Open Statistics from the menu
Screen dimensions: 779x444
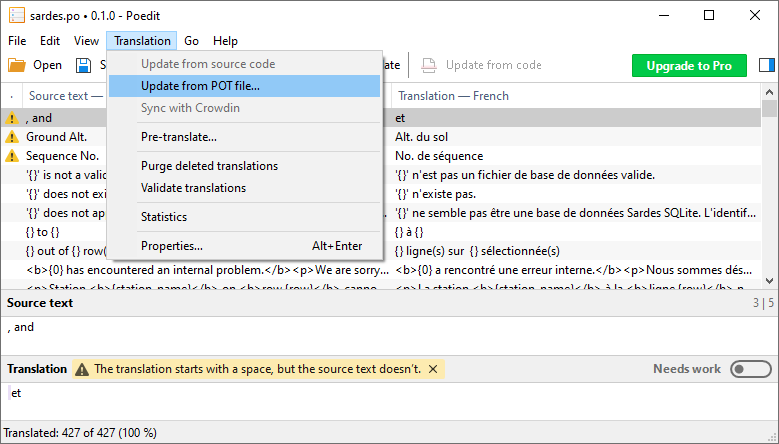(x=244, y=217)
